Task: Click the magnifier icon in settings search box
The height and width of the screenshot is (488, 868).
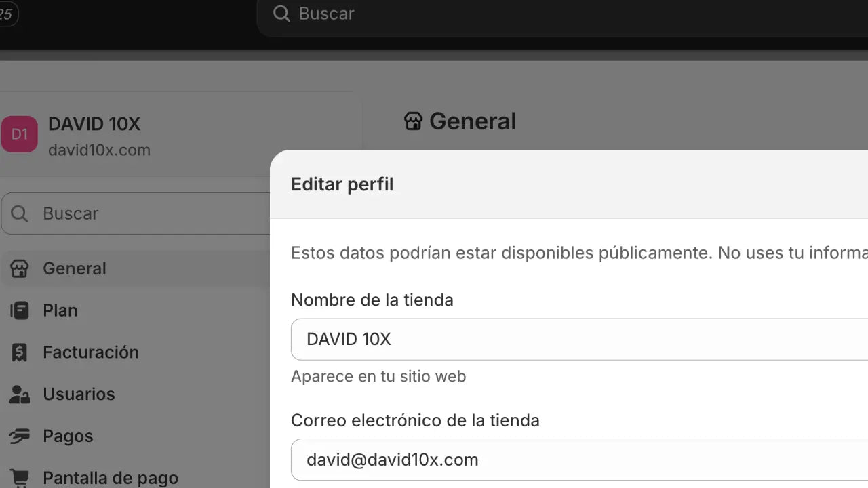Action: [19, 213]
